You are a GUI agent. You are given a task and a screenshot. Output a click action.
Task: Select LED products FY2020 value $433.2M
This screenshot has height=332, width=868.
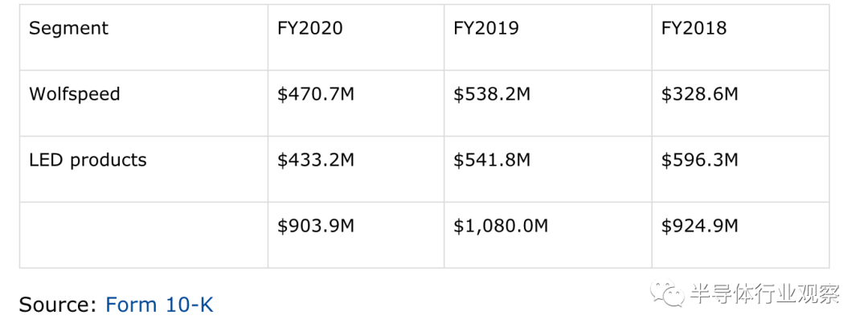click(316, 160)
